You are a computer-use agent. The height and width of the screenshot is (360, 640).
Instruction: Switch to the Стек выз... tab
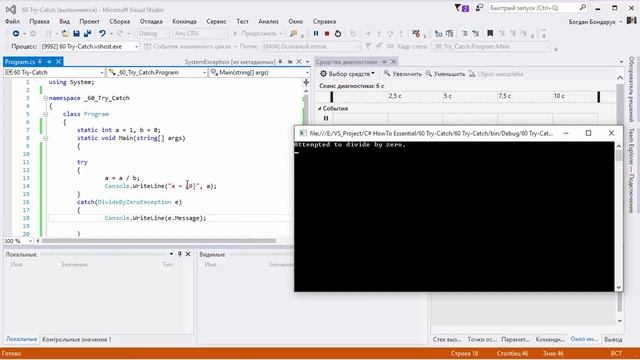click(x=447, y=339)
